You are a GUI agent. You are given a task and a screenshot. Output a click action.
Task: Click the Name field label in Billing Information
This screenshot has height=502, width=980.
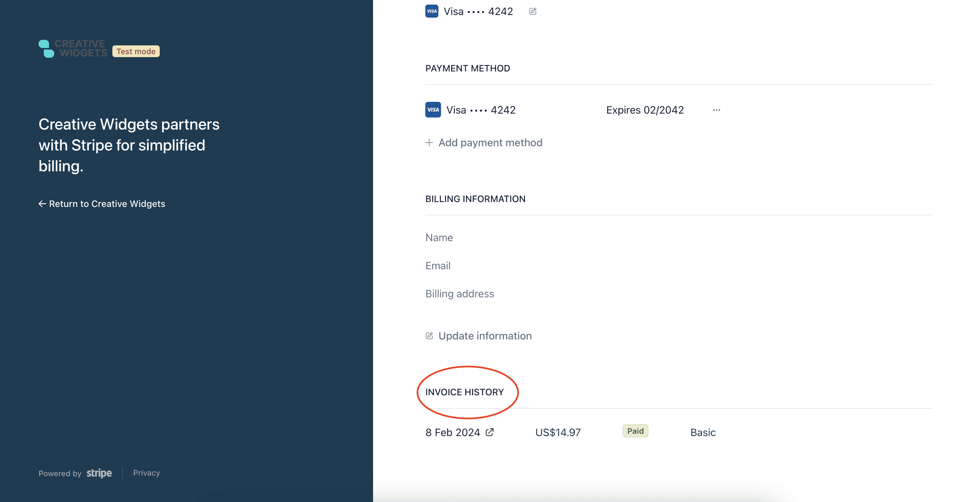point(439,238)
